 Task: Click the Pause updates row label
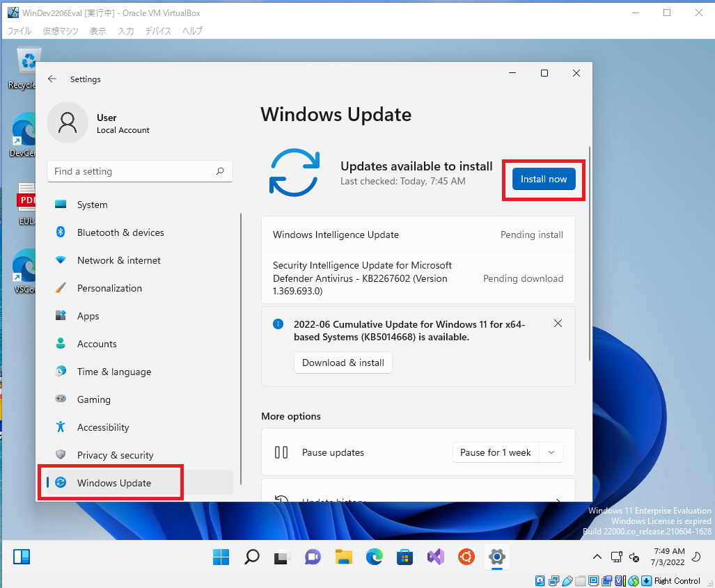click(x=333, y=452)
